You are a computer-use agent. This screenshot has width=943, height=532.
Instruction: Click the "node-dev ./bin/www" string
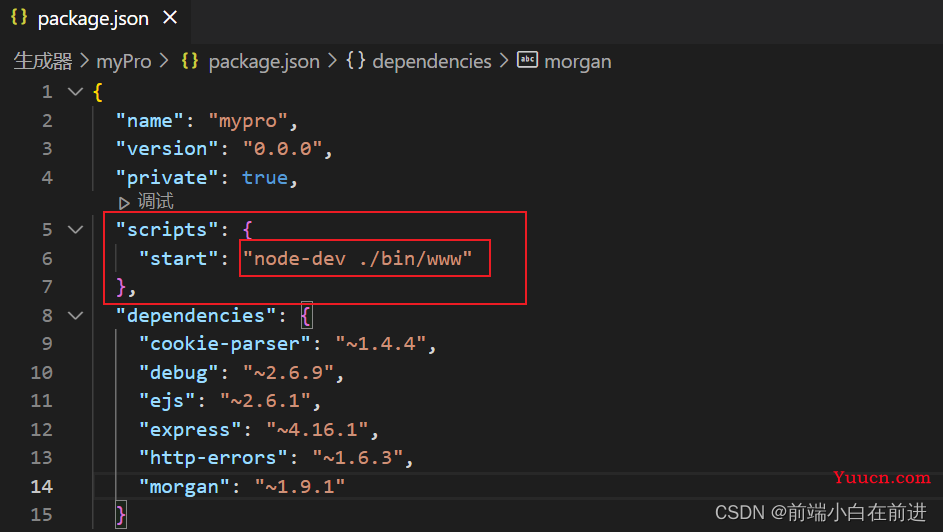[357, 258]
